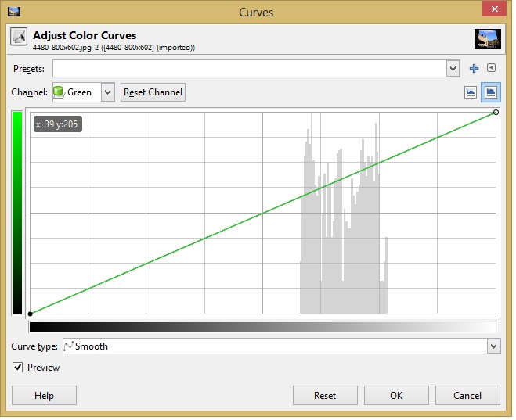516x420 pixels.
Task: Expand the Presets dropdown arrow
Action: [x=453, y=69]
